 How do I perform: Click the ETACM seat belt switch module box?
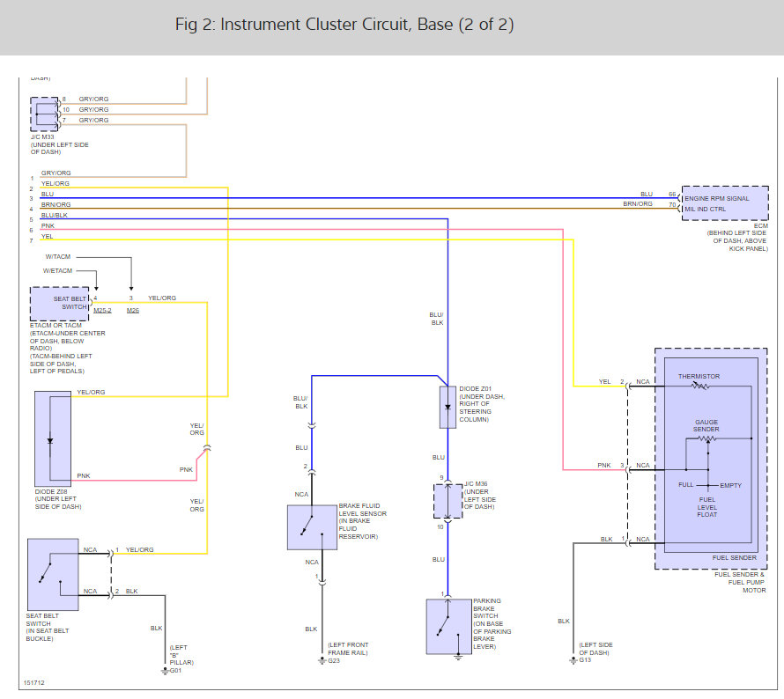coord(60,304)
